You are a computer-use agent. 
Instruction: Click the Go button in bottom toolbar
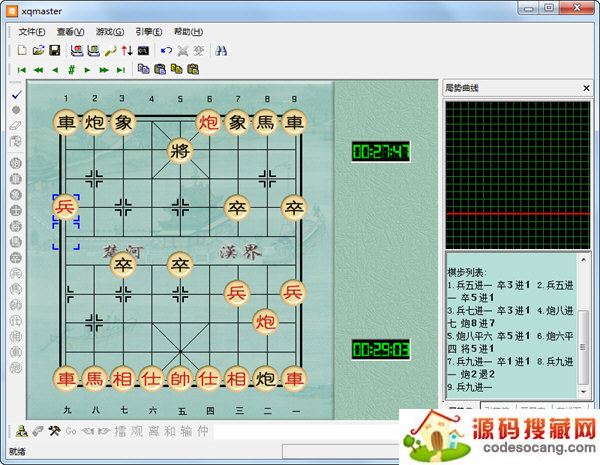coord(71,431)
